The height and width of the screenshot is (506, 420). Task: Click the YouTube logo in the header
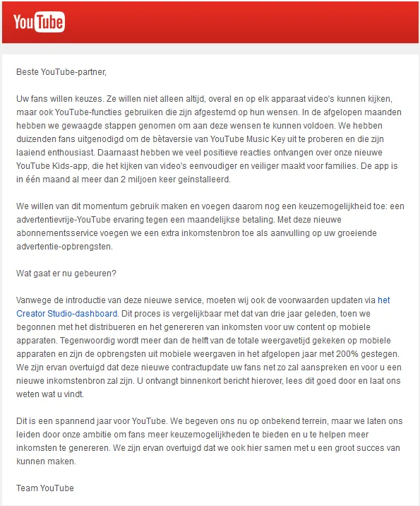(x=39, y=22)
